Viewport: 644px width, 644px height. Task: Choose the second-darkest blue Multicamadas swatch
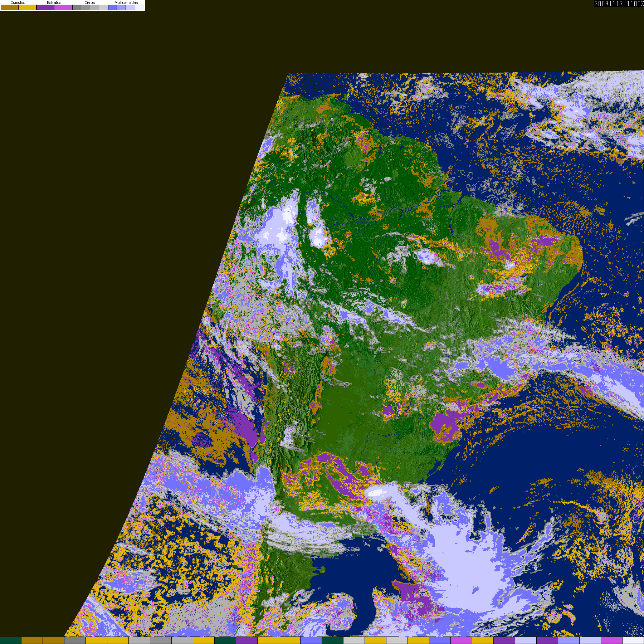(121, 8)
